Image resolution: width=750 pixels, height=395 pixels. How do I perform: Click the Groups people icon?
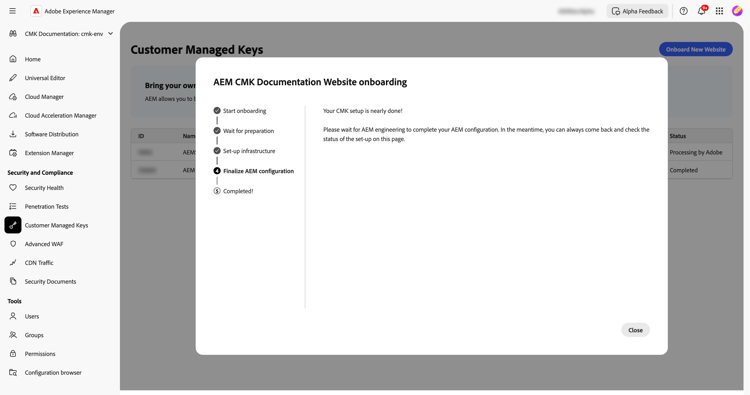[x=13, y=335]
